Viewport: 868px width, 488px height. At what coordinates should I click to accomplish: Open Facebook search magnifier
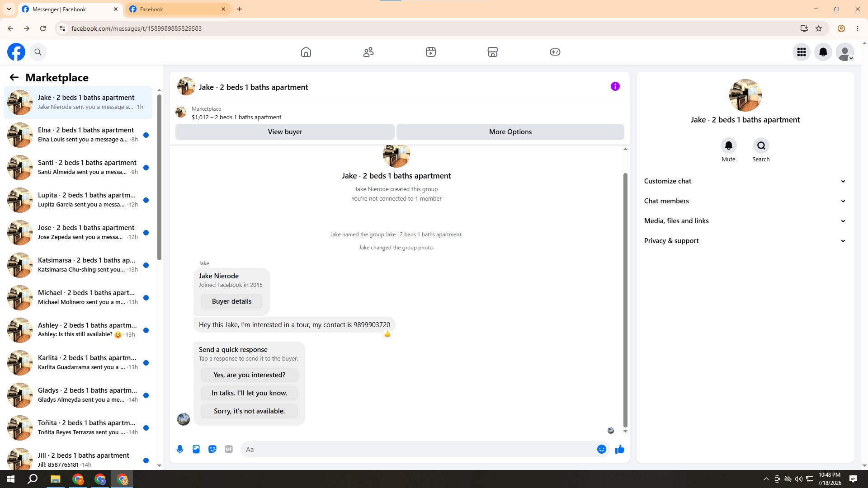(x=38, y=52)
